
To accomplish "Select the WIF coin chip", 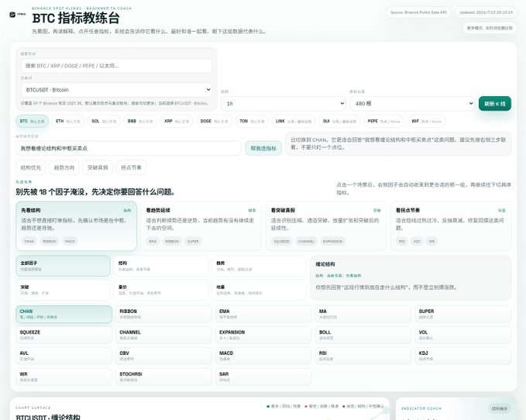I will [x=426, y=121].
